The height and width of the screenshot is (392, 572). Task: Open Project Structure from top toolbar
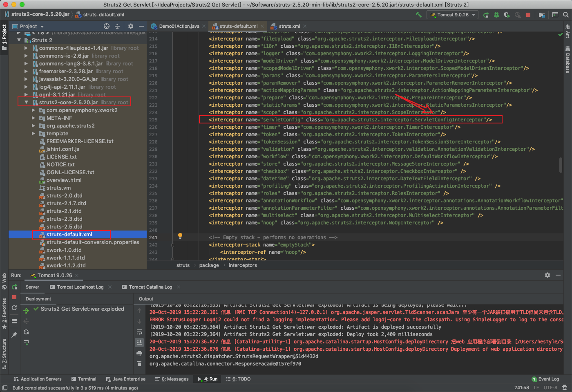(542, 15)
